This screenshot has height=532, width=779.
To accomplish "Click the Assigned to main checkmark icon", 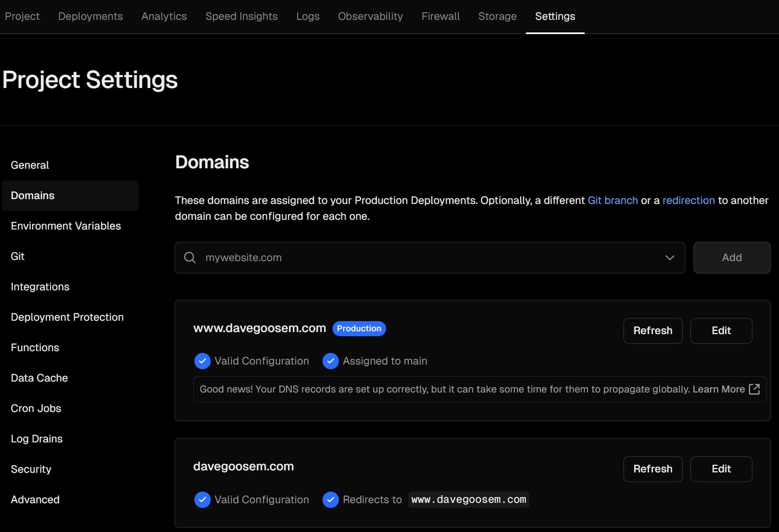I will pos(330,361).
